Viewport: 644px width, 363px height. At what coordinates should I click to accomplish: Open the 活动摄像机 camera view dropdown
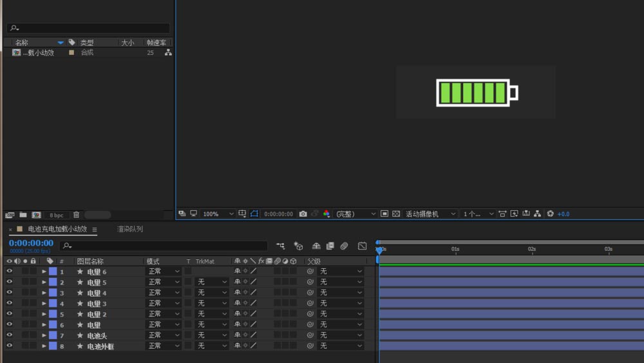[430, 214]
